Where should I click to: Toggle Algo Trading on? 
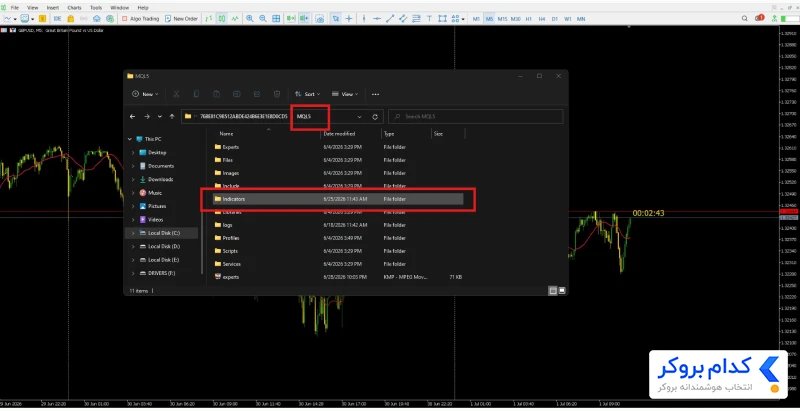point(141,18)
